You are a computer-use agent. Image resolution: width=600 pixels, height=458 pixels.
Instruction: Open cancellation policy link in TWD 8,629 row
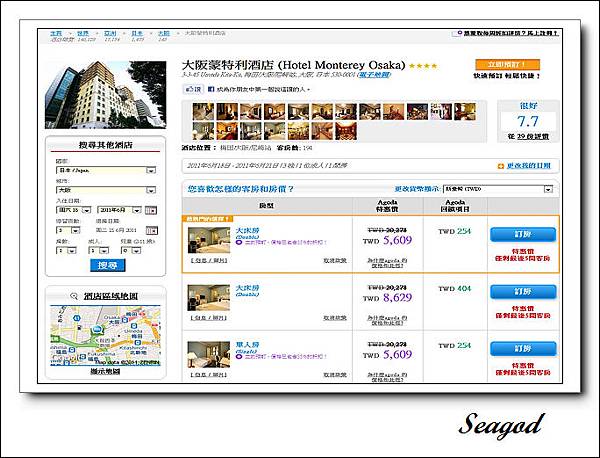click(x=335, y=318)
